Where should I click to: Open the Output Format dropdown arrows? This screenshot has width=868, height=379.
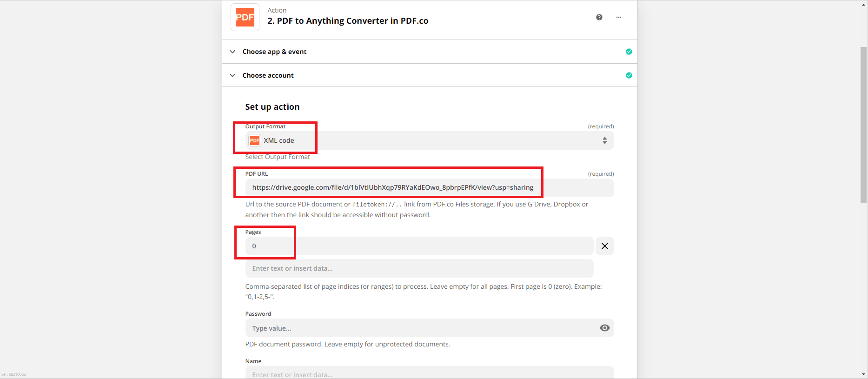[x=604, y=140]
